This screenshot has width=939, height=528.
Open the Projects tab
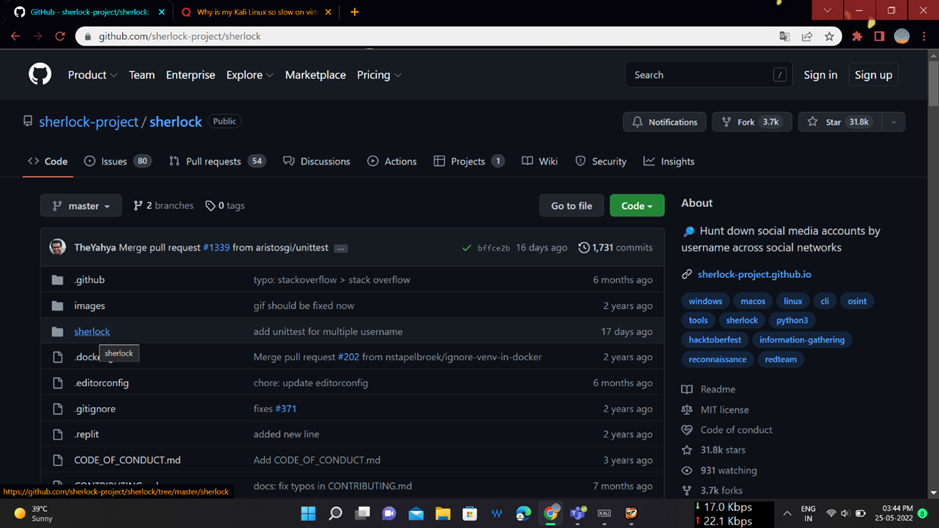(x=469, y=162)
